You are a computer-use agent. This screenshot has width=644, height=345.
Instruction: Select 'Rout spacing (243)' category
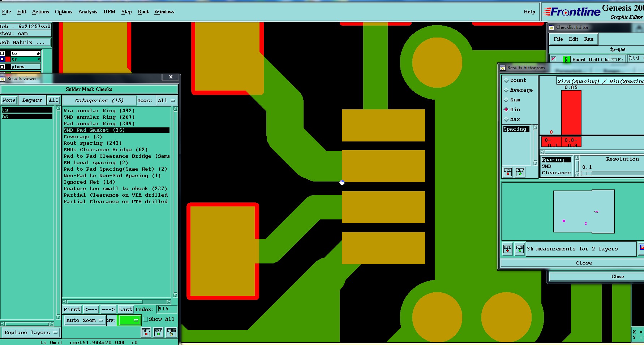(x=93, y=143)
